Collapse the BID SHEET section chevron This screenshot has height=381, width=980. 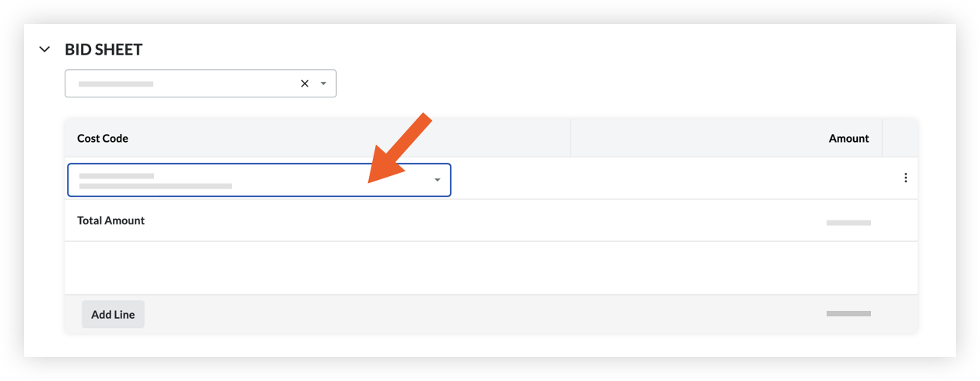tap(45, 50)
